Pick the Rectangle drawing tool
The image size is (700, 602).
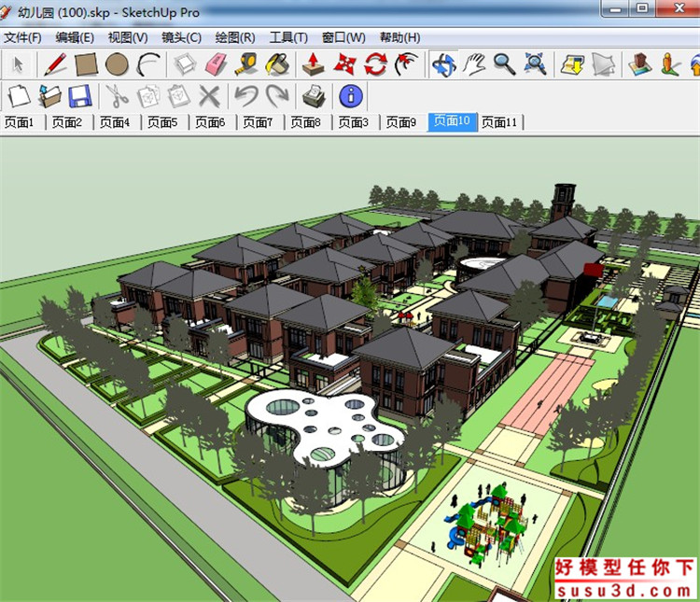tap(86, 64)
